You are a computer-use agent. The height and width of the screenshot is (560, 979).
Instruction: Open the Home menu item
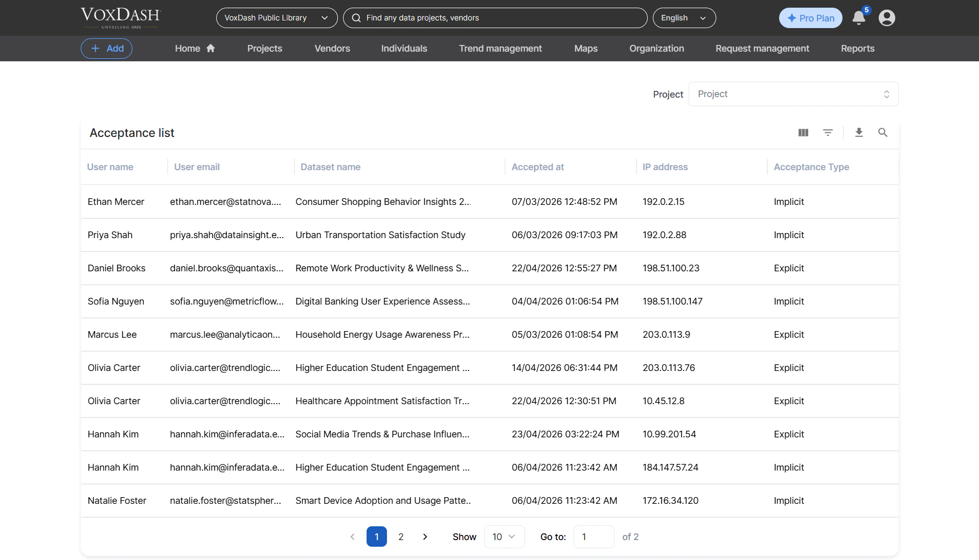coord(195,49)
